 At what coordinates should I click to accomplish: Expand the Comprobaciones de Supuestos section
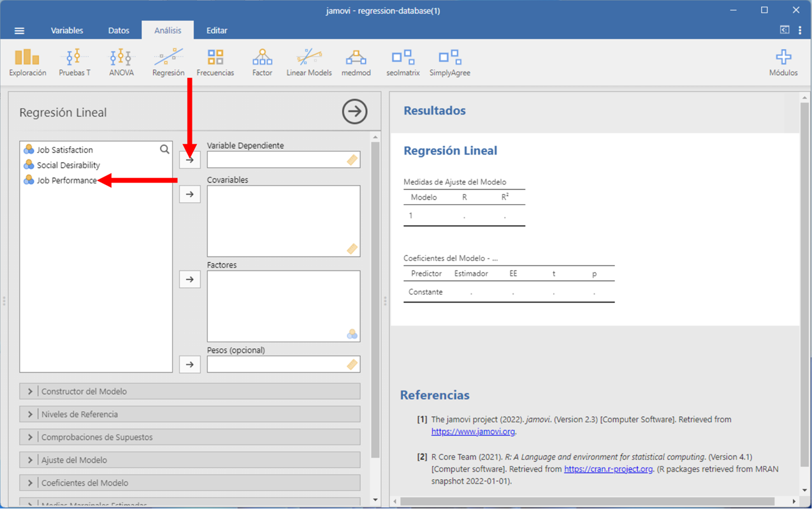190,438
